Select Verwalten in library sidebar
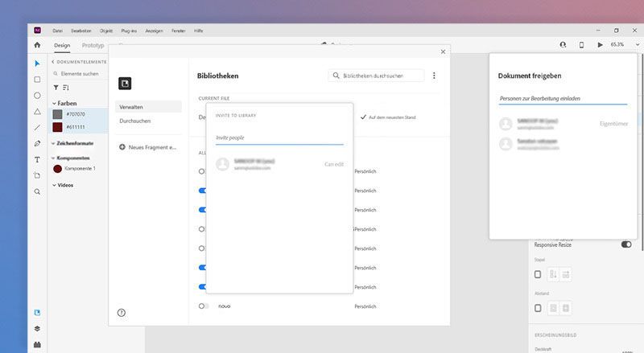The width and height of the screenshot is (644, 353). 148,107
